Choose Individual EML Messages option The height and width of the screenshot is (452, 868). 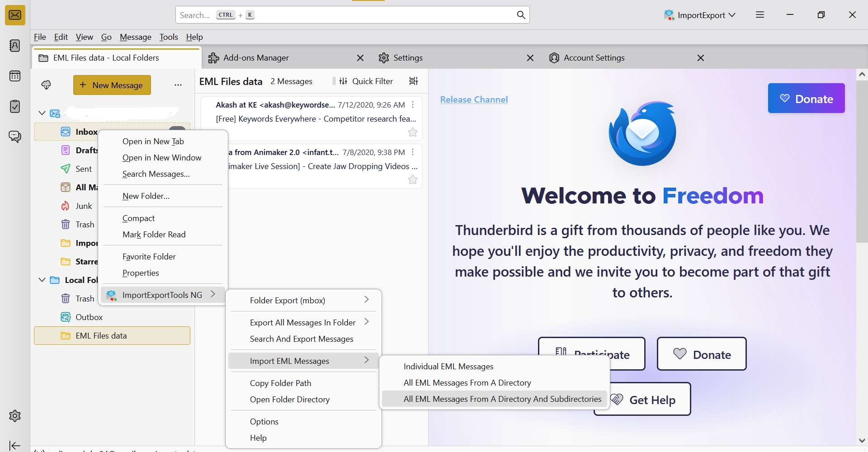pos(448,367)
